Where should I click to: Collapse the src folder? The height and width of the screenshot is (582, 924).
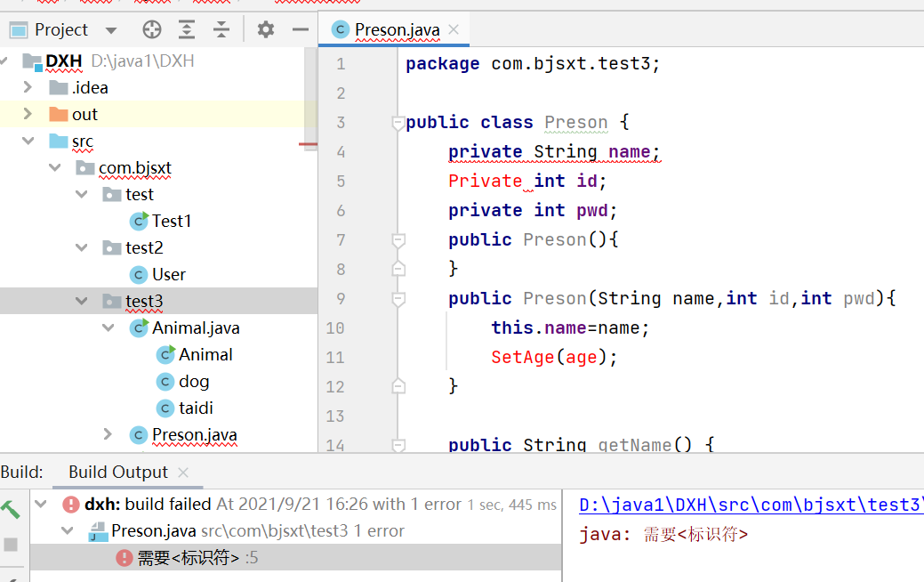[28, 141]
